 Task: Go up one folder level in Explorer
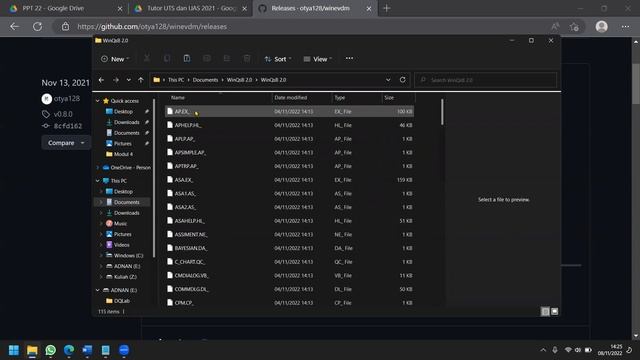tap(141, 80)
